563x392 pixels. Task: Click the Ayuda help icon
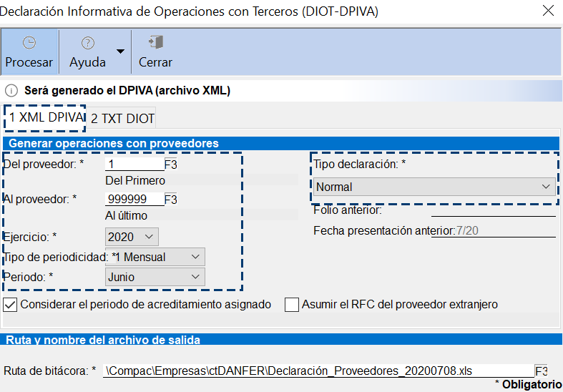pos(87,43)
